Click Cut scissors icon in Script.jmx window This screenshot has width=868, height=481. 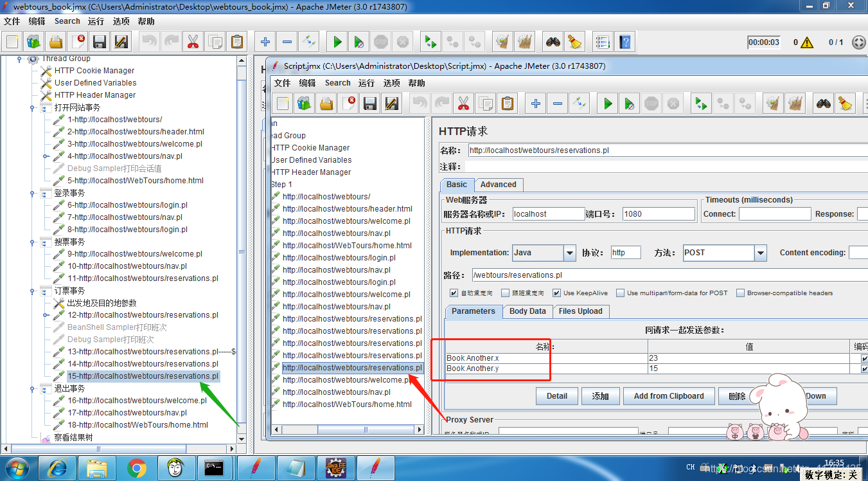(x=463, y=103)
